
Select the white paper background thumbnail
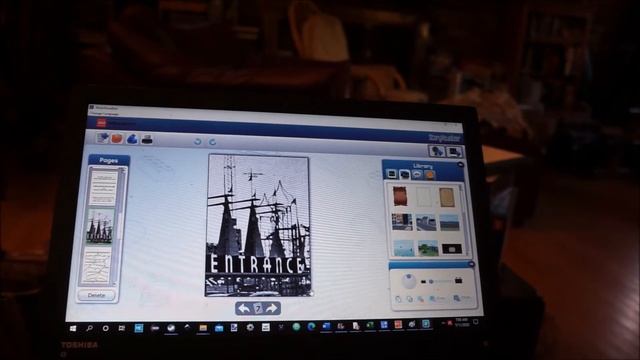(x=424, y=197)
